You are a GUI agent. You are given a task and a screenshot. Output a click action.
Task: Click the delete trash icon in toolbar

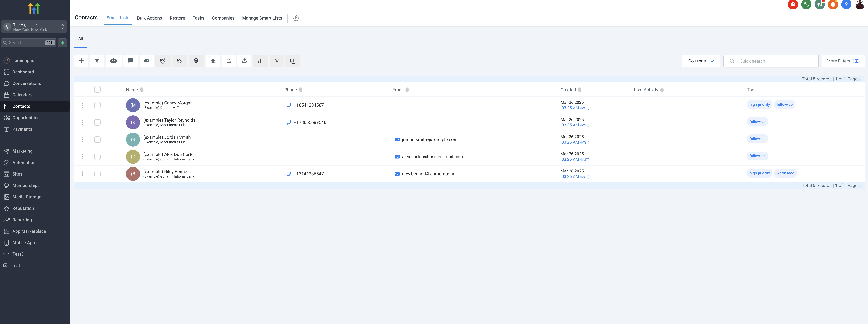[196, 61]
